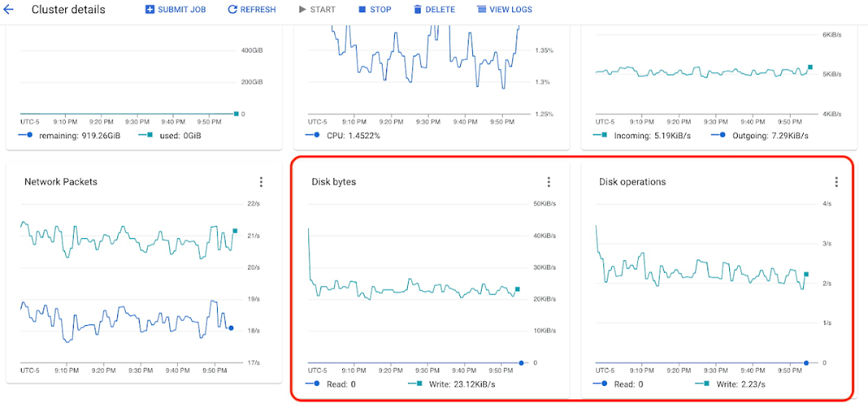This screenshot has width=868, height=412.
Task: Click blue endpoint marker on Network Packets chart
Action: coord(231,328)
